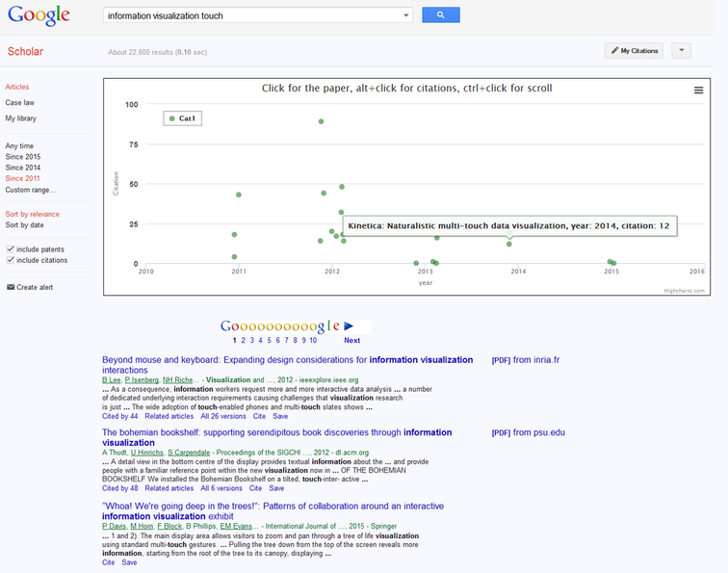Viewport: 728px width, 573px height.
Task: Click the Next page link
Action: (351, 340)
